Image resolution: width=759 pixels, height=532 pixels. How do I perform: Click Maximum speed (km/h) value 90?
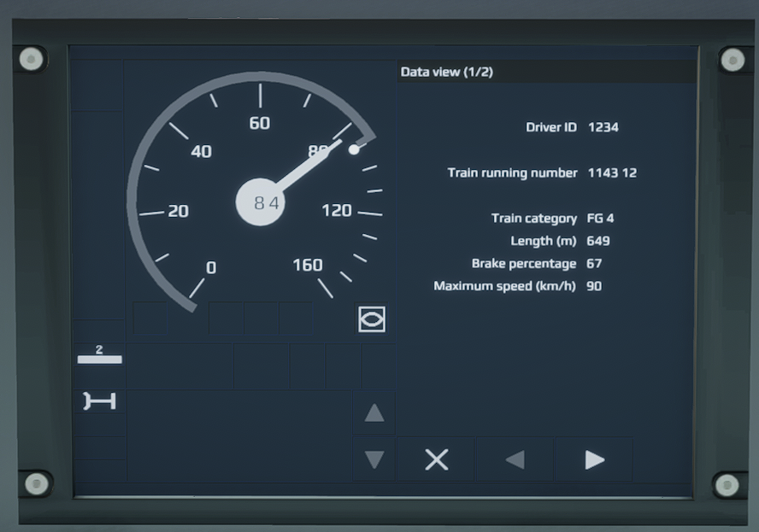pyautogui.click(x=594, y=286)
